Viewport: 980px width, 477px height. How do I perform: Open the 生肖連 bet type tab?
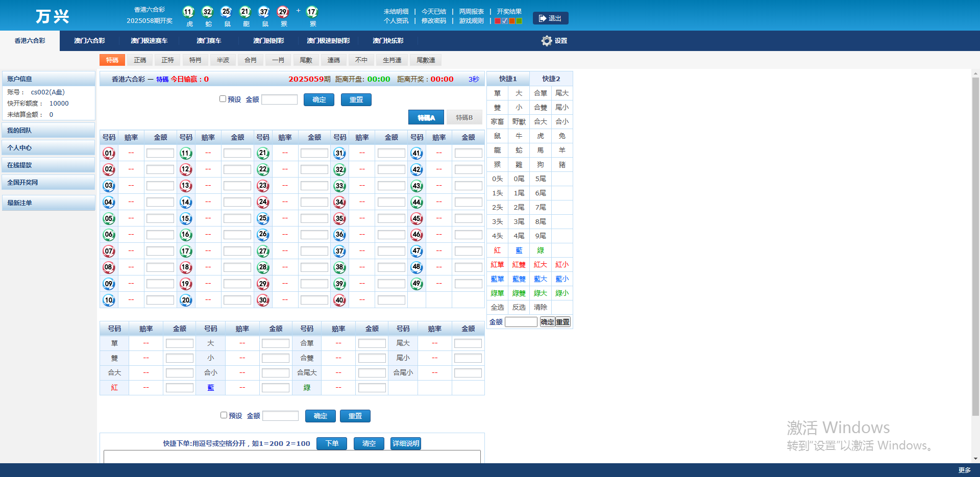click(x=392, y=60)
